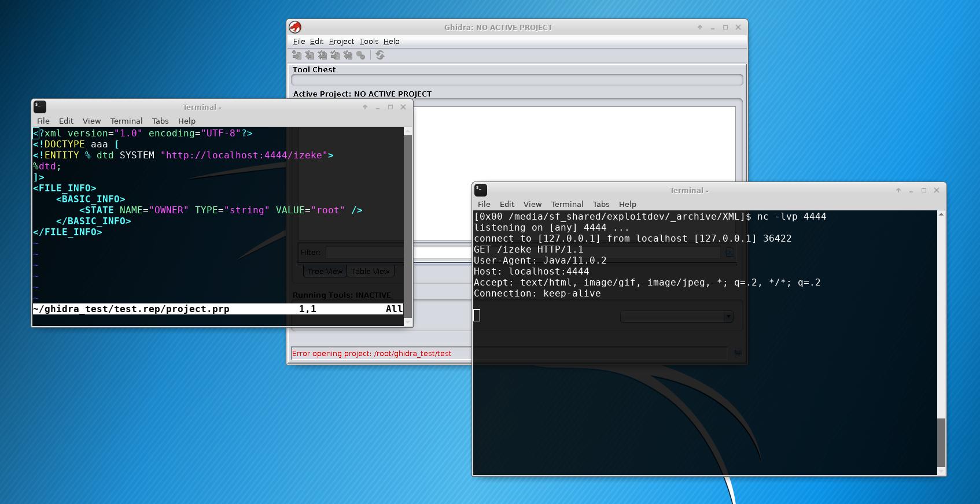Click Add File to Version Control icon in Ghidra
980x504 pixels.
(x=297, y=55)
